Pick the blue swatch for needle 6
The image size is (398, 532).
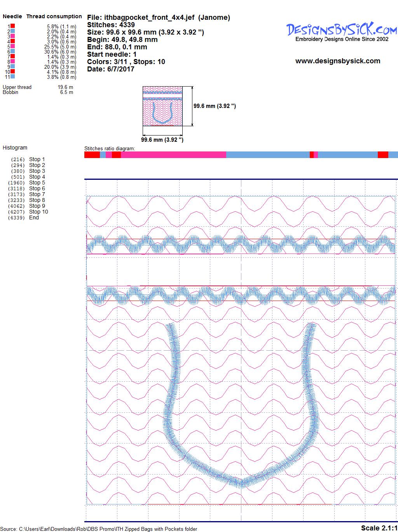click(13, 51)
